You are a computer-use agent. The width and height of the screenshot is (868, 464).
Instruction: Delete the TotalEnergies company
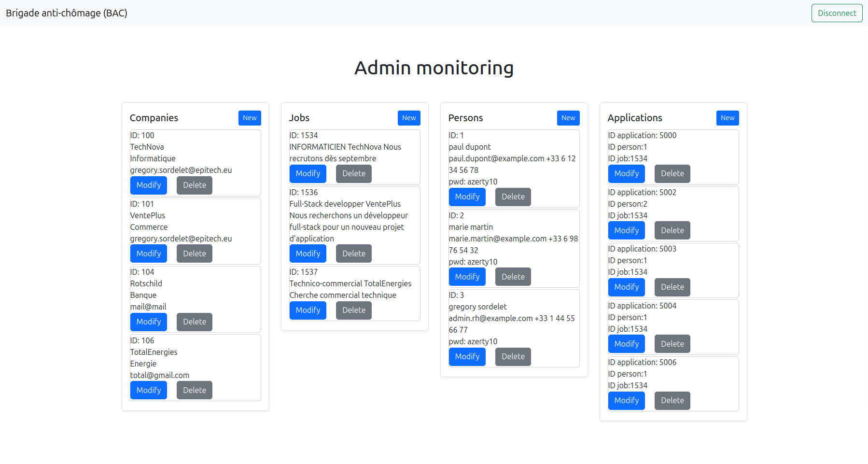coord(194,390)
